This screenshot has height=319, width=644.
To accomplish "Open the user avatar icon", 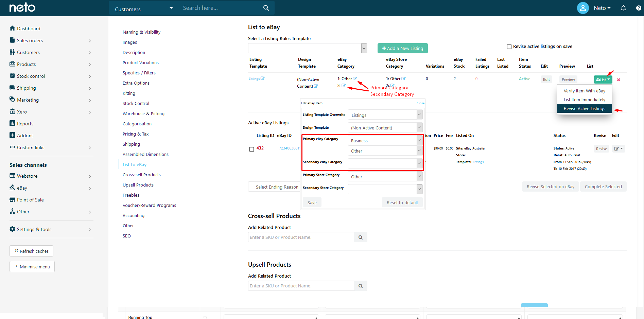I will point(583,8).
